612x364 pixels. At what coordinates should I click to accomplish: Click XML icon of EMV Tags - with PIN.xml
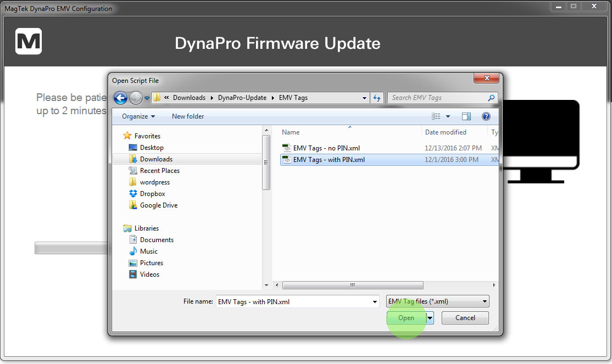pyautogui.click(x=287, y=160)
